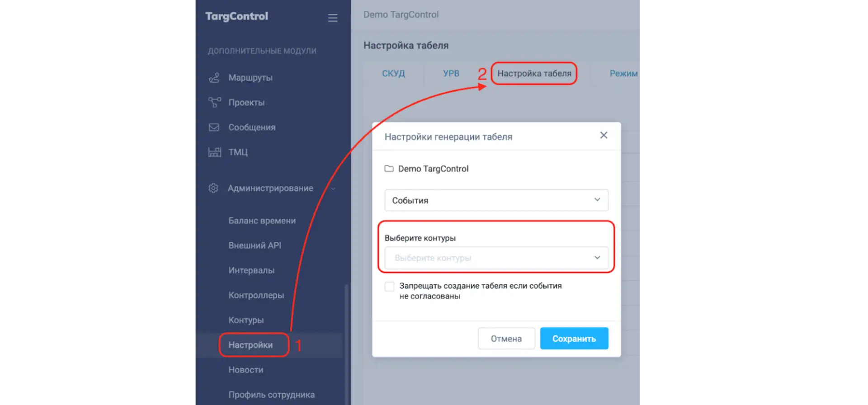Screen dimensions: 868x405
Task: Click the Сохранить button
Action: coord(574,338)
